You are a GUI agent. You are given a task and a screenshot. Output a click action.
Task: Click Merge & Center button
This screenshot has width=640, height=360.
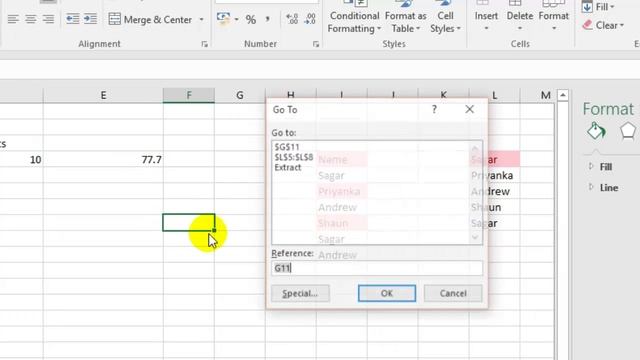150,19
